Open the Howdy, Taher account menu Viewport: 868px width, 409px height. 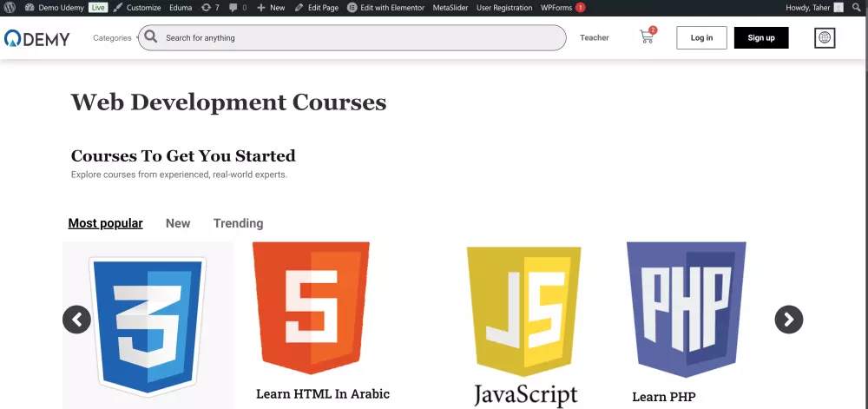[x=815, y=8]
